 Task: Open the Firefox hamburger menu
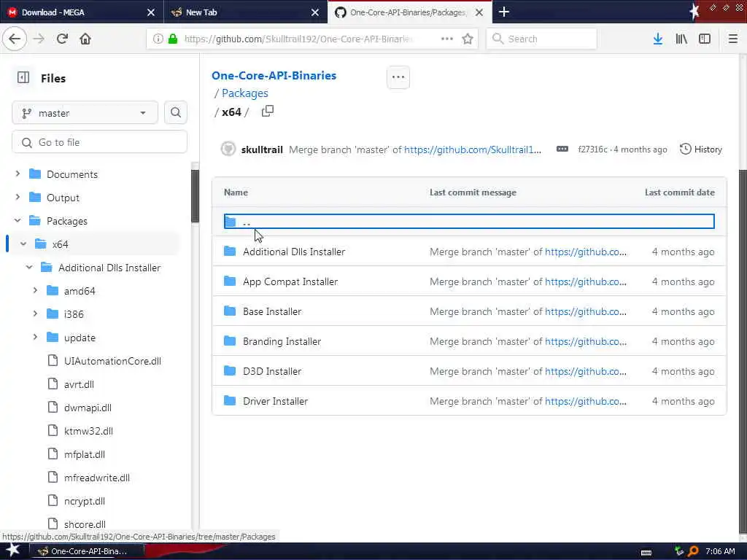tap(733, 39)
